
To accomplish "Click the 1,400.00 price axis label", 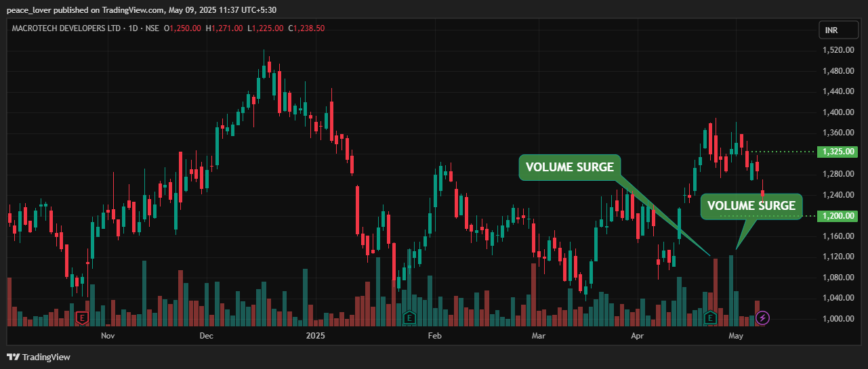I will click(838, 112).
